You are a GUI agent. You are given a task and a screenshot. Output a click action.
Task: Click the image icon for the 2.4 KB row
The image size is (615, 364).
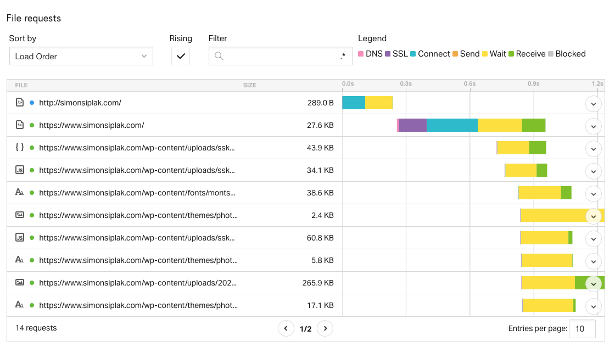pos(20,215)
